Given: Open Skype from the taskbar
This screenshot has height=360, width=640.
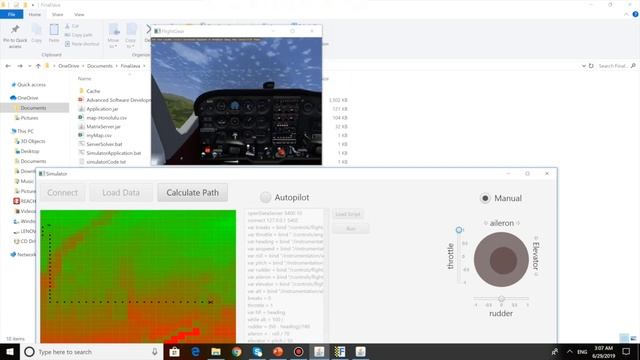Looking at the screenshot, I should pos(257,352).
